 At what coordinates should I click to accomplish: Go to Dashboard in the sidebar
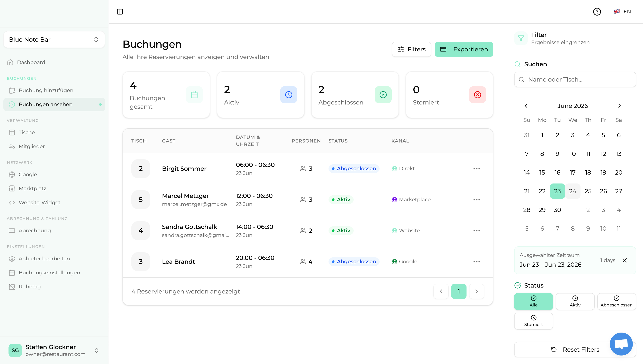tap(54, 62)
